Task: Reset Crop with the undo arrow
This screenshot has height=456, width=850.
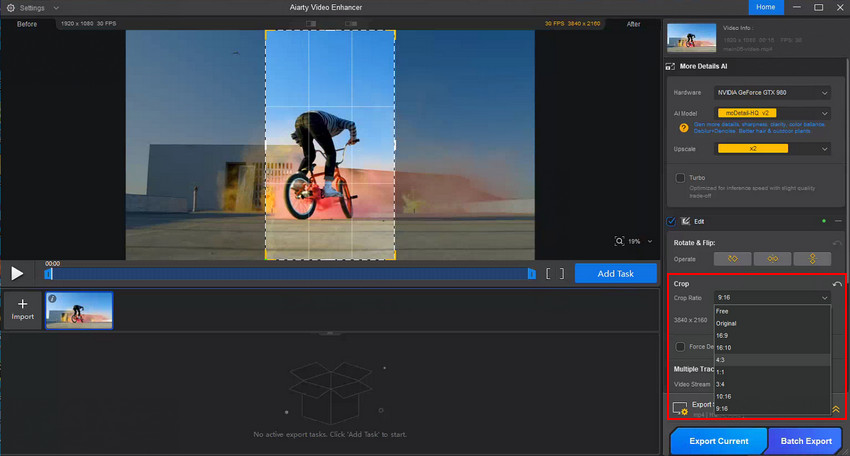Action: click(x=837, y=284)
